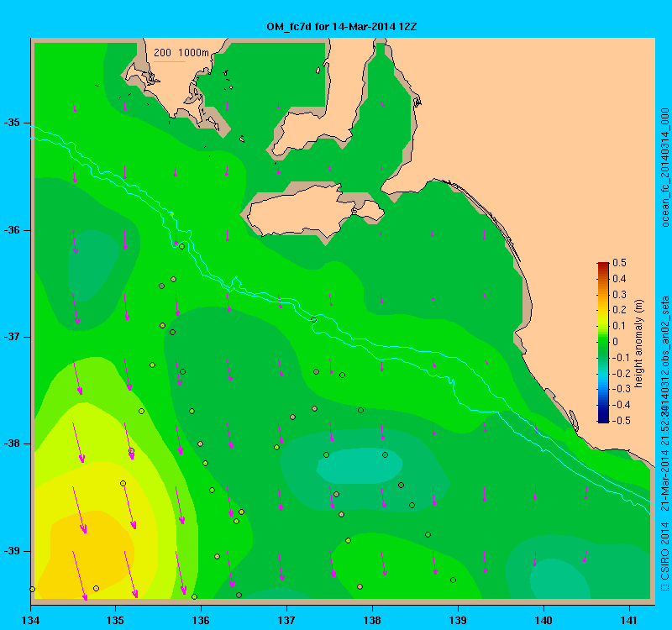Click the 0.4 label on color bar

pyautogui.click(x=619, y=279)
